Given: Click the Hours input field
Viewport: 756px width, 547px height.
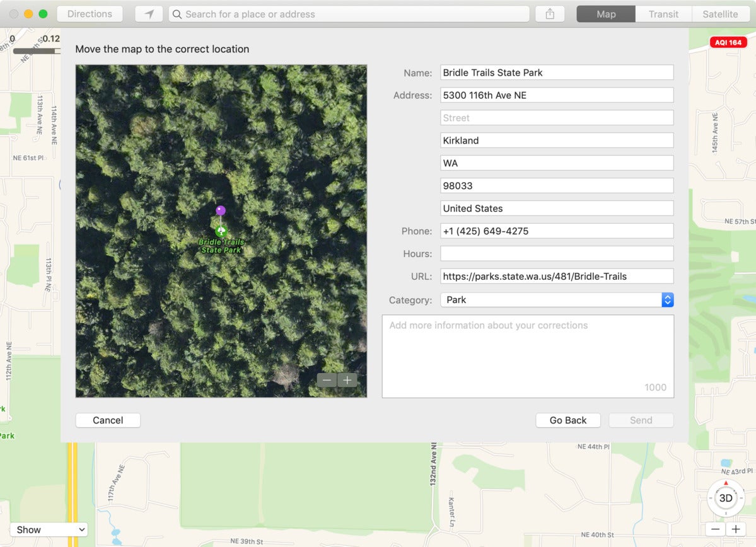Looking at the screenshot, I should (x=557, y=253).
